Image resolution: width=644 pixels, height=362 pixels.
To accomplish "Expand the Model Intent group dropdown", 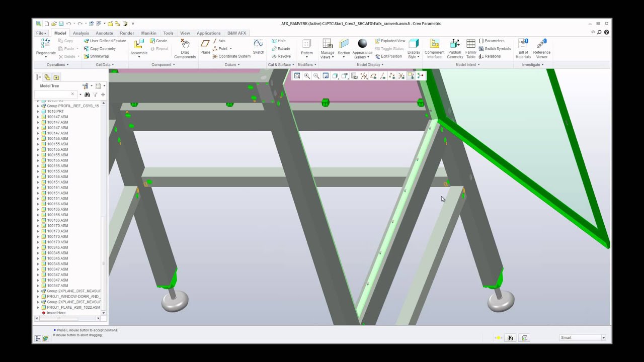I will point(467,65).
